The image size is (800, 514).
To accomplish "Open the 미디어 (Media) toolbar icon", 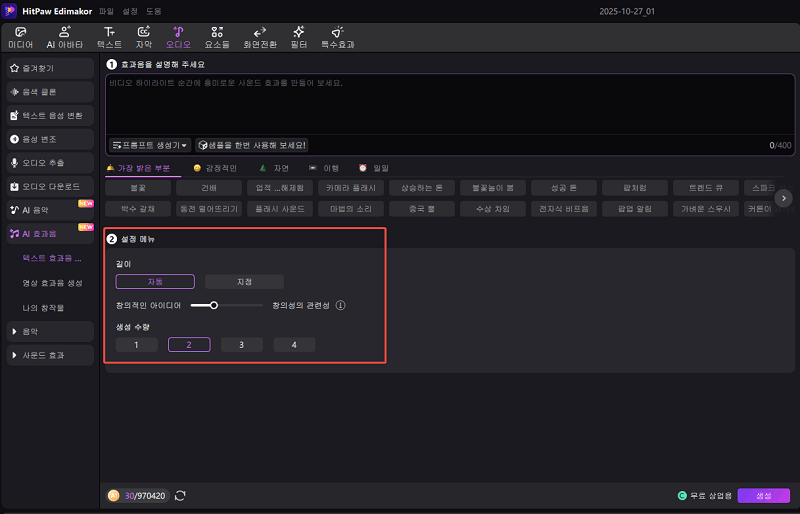I will [x=20, y=37].
